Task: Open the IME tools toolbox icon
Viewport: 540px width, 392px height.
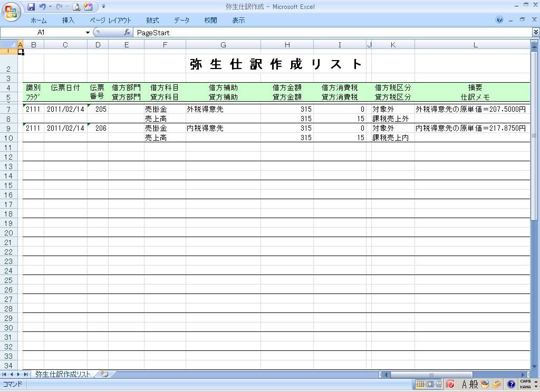Action: point(497,384)
